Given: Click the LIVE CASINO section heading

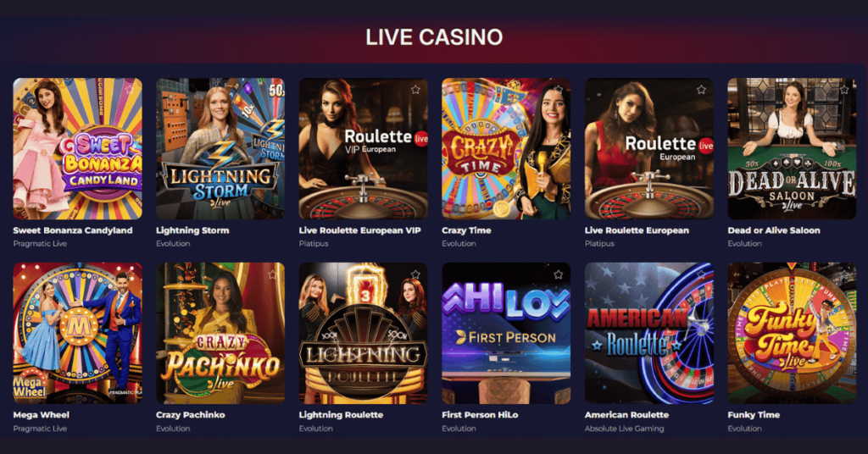Looking at the screenshot, I should pyautogui.click(x=434, y=37).
